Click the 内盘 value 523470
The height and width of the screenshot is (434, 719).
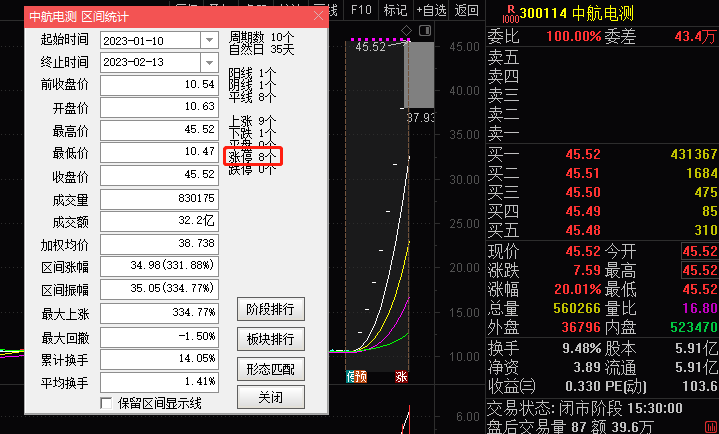tap(694, 328)
